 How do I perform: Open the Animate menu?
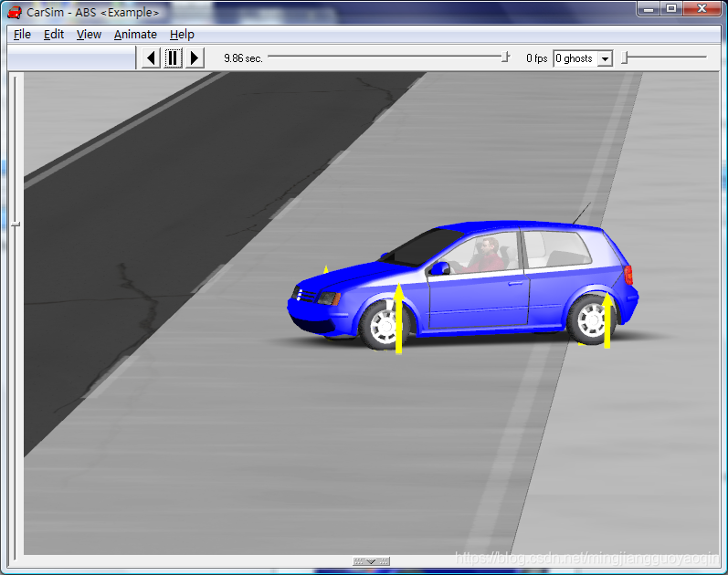[135, 35]
